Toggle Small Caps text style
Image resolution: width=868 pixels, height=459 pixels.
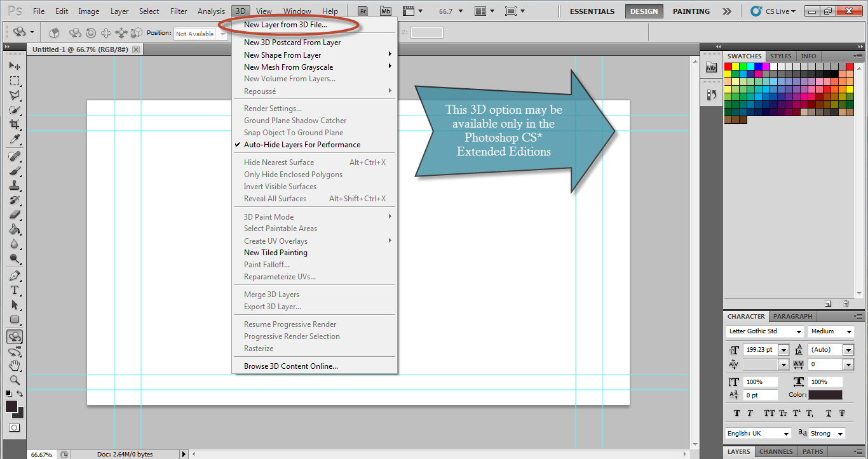tap(783, 413)
